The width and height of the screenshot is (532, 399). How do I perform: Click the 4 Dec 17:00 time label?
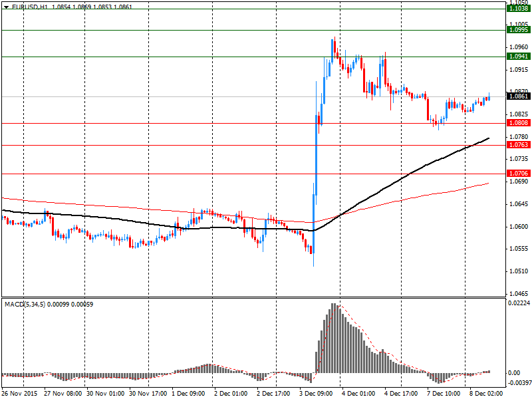402,394
